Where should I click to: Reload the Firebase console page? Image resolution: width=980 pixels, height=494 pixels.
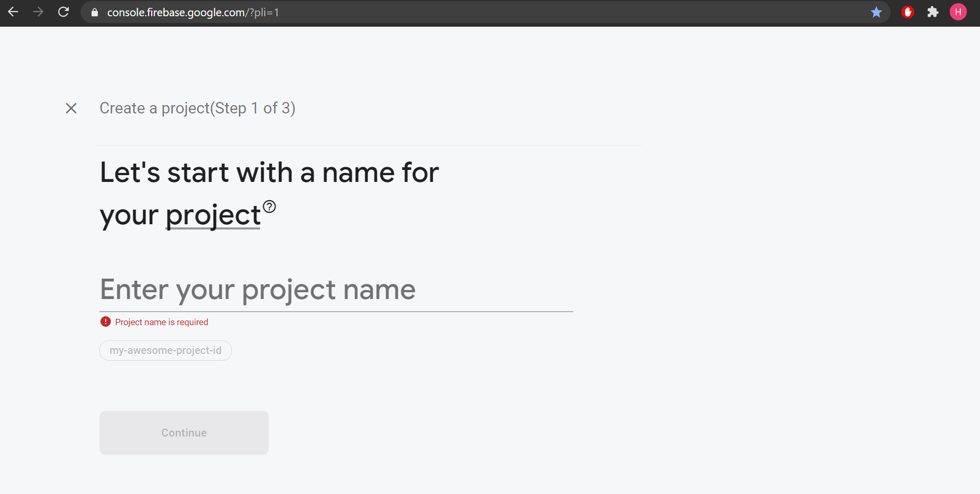(x=63, y=12)
